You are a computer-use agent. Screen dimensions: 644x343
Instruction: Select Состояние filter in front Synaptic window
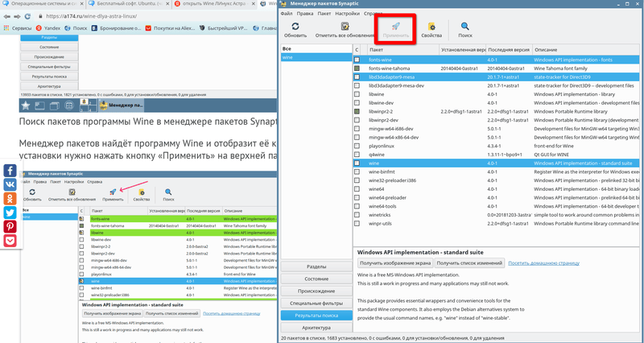[x=316, y=279]
